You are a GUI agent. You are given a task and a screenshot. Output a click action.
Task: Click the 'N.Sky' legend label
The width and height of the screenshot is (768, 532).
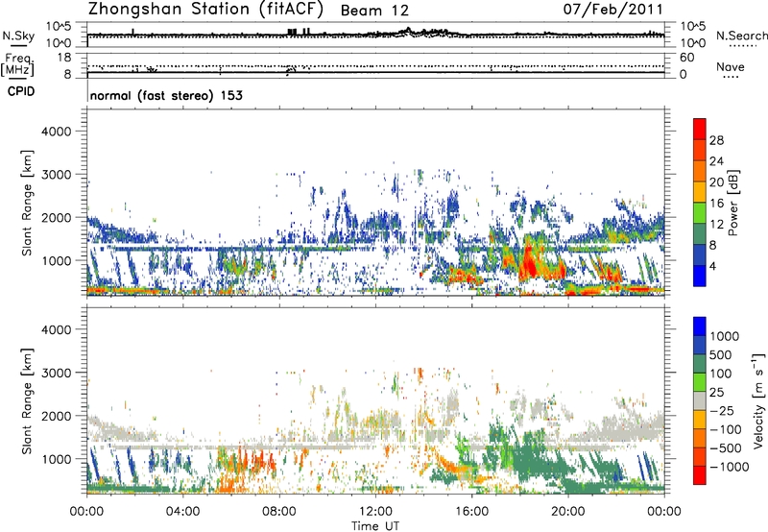click(x=18, y=36)
